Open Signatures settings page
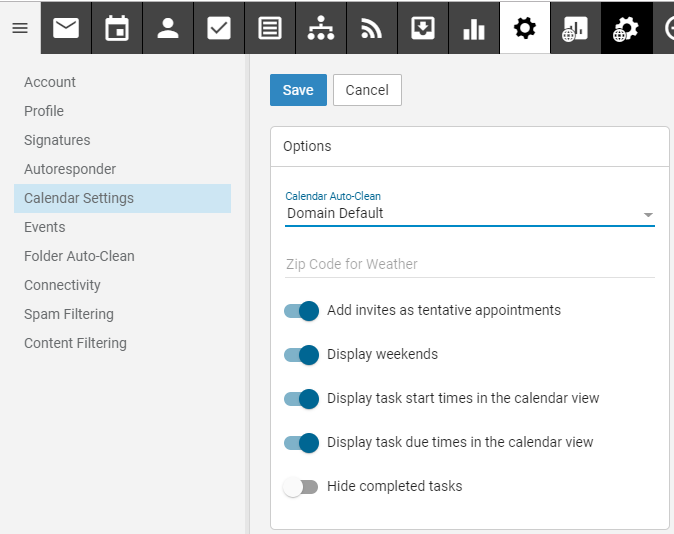The height and width of the screenshot is (534, 674). [57, 140]
